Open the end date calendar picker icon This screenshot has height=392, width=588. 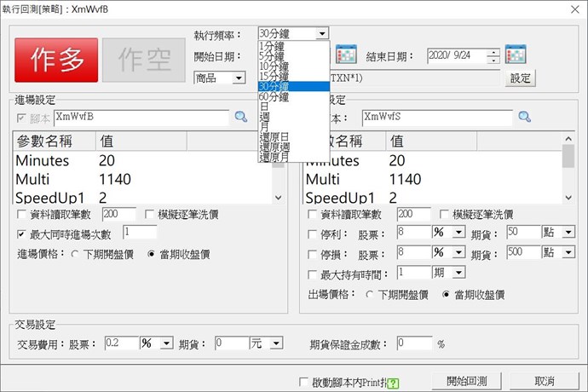(x=516, y=55)
